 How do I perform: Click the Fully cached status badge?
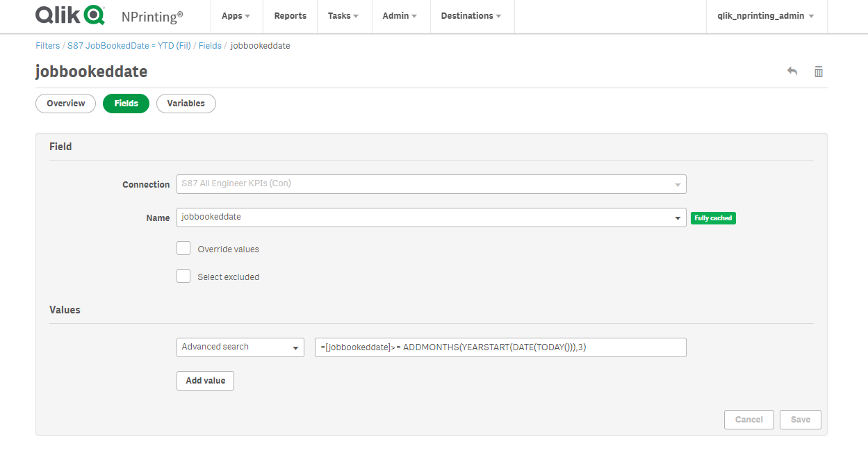point(713,218)
